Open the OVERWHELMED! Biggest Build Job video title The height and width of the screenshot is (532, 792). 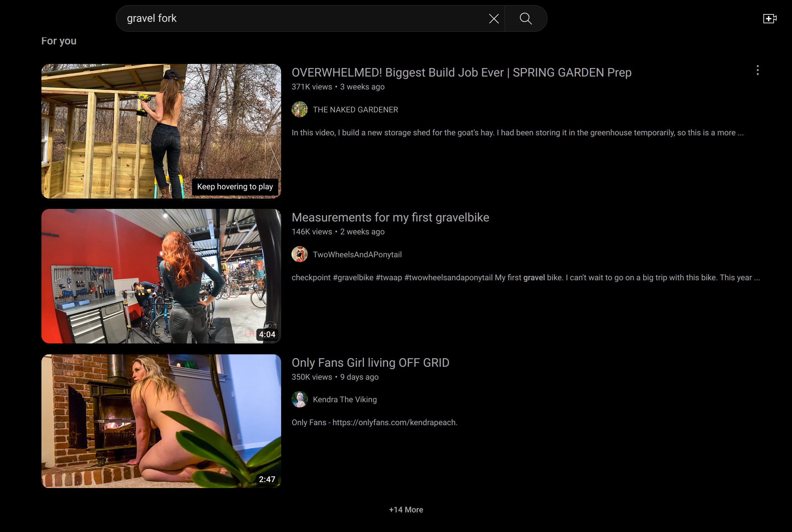click(461, 72)
